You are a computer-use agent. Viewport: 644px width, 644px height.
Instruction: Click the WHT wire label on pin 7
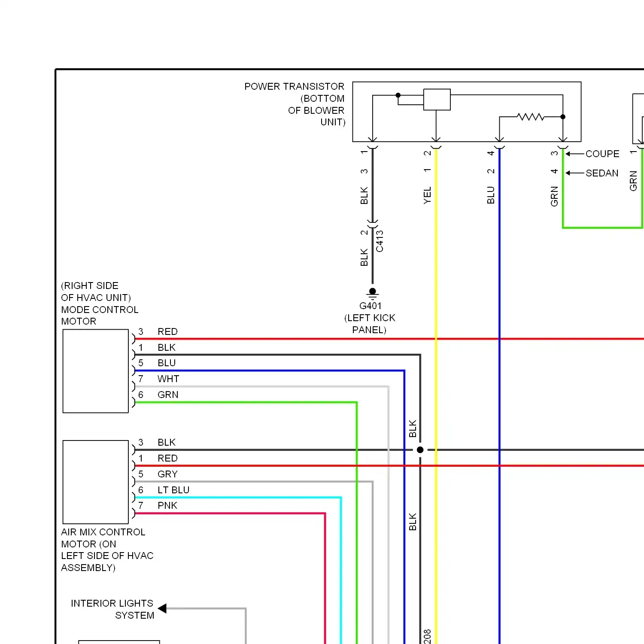coord(168,379)
